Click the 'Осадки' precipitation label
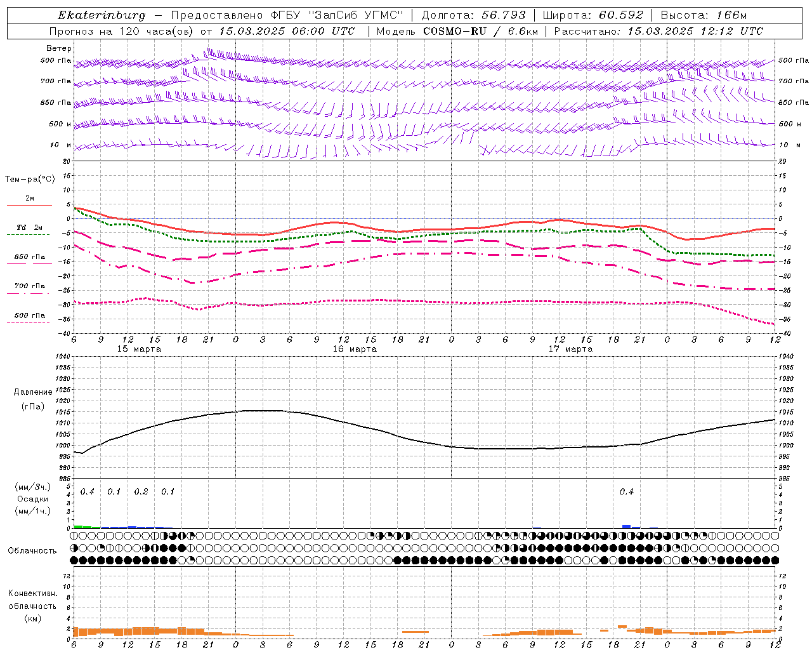The height and width of the screenshot is (650, 812). click(x=32, y=499)
